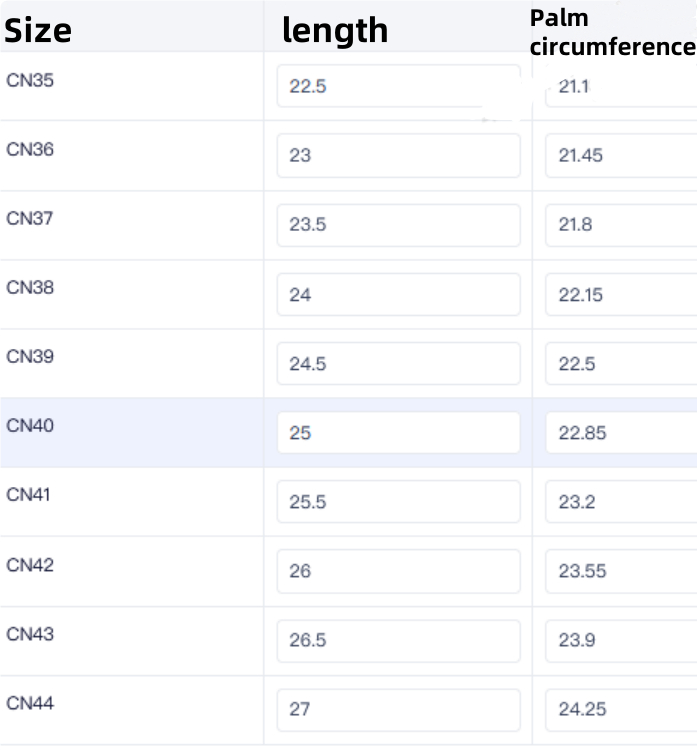Click the CN44 palm circumference input 24.25
This screenshot has height=751, width=697.
click(620, 709)
